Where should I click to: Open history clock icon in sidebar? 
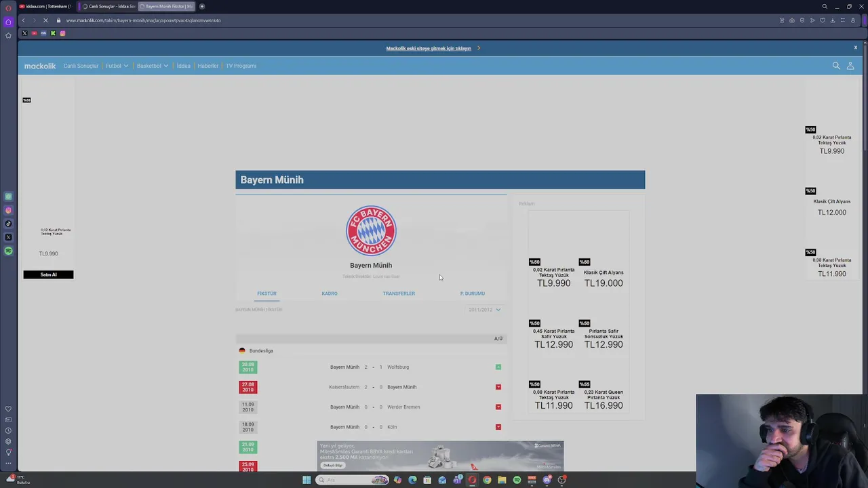[8, 430]
